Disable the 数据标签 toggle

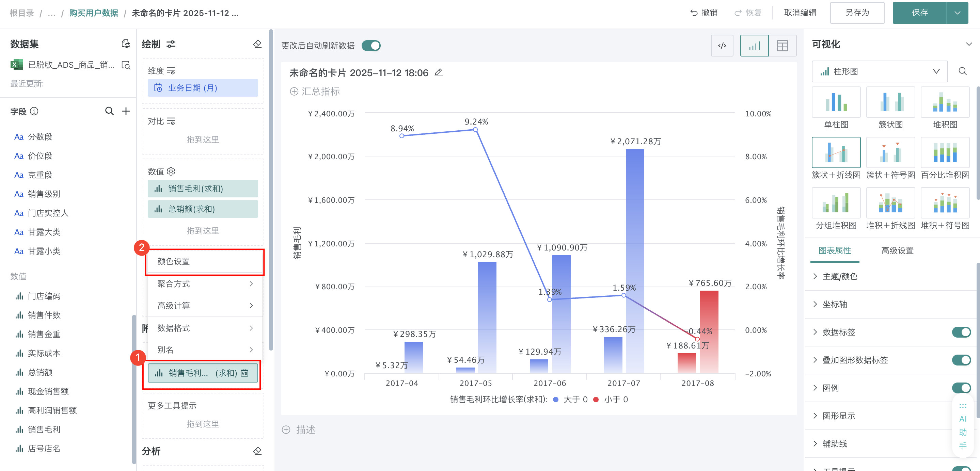tap(961, 332)
